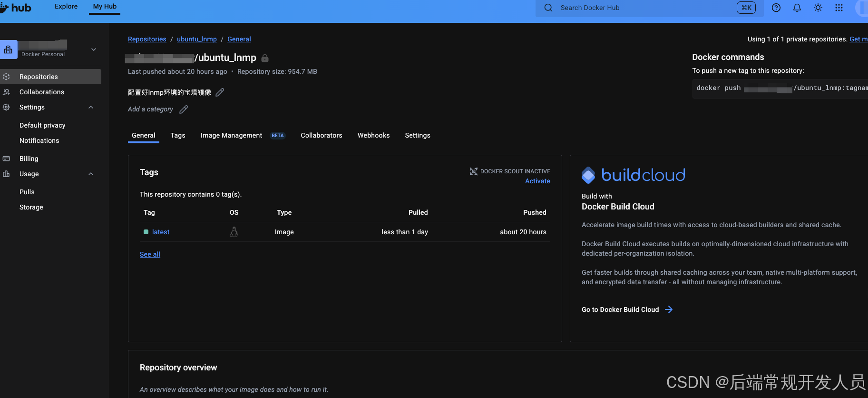Viewport: 868px width, 398px height.
Task: Click the BETA badge
Action: (278, 136)
